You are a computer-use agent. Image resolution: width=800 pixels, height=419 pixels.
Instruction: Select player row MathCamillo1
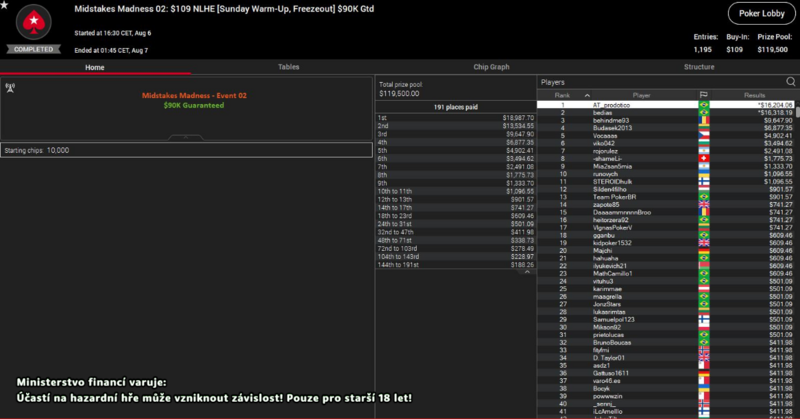[666, 273]
